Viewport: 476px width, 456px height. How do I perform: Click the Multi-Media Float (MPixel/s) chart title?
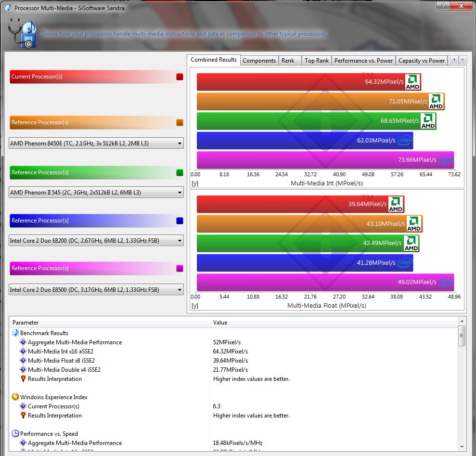(x=327, y=305)
